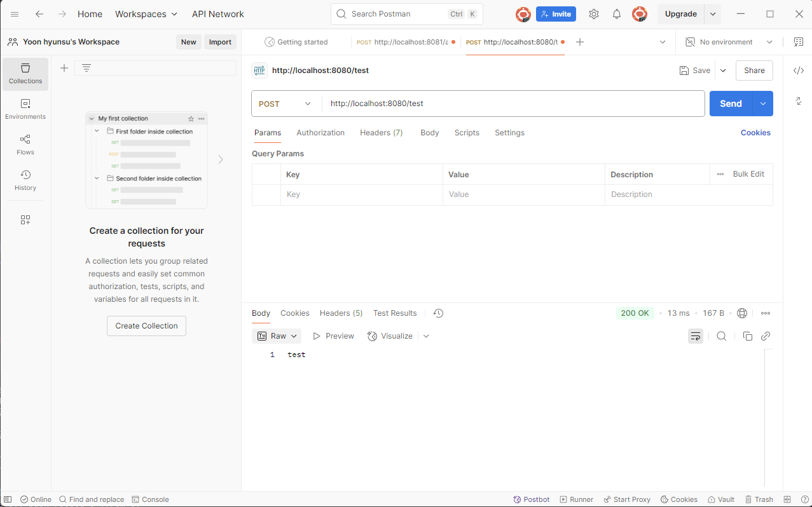Viewport: 812px width, 507px height.
Task: Go forward with the right arrow
Action: click(62, 14)
